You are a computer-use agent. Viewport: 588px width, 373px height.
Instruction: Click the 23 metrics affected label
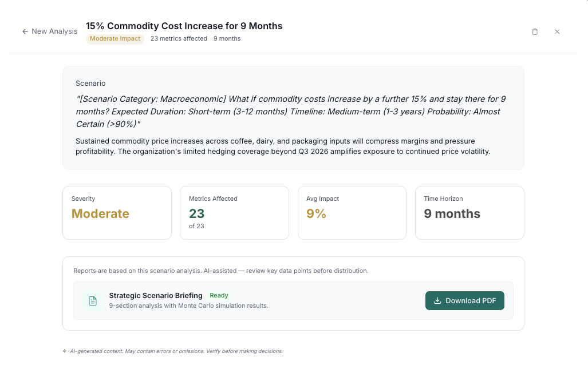[178, 38]
